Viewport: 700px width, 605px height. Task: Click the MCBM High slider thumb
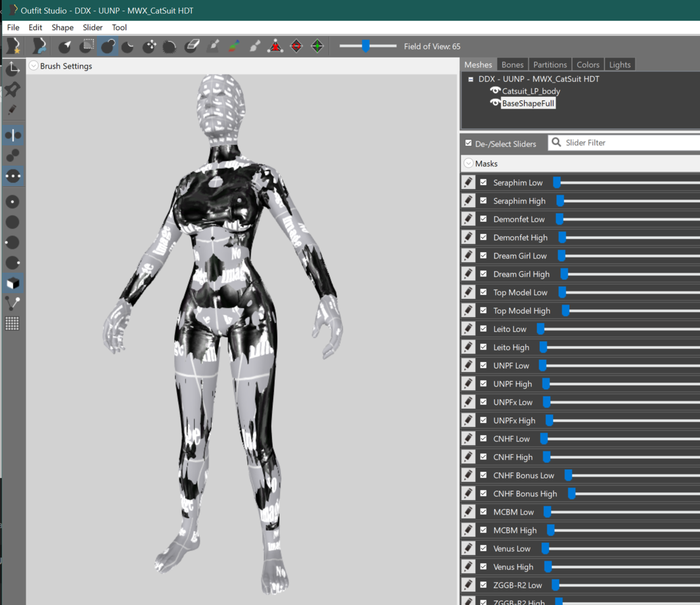coord(551,530)
